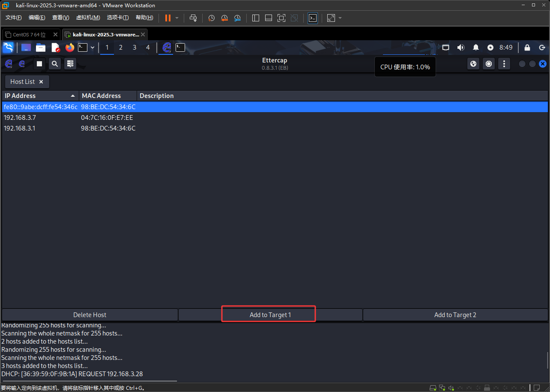Click VMware send Ctrl+Alt+Del icon
Viewport: 550px width, 392px height.
click(x=193, y=18)
